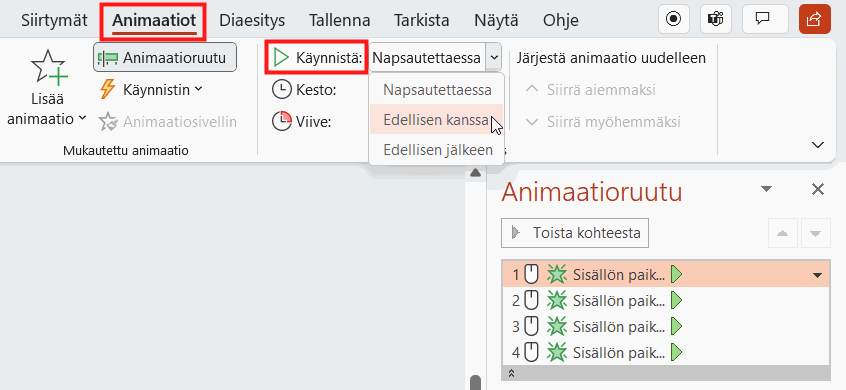Click Siirrä myöhemmäksi
This screenshot has height=390, width=846.
click(603, 122)
